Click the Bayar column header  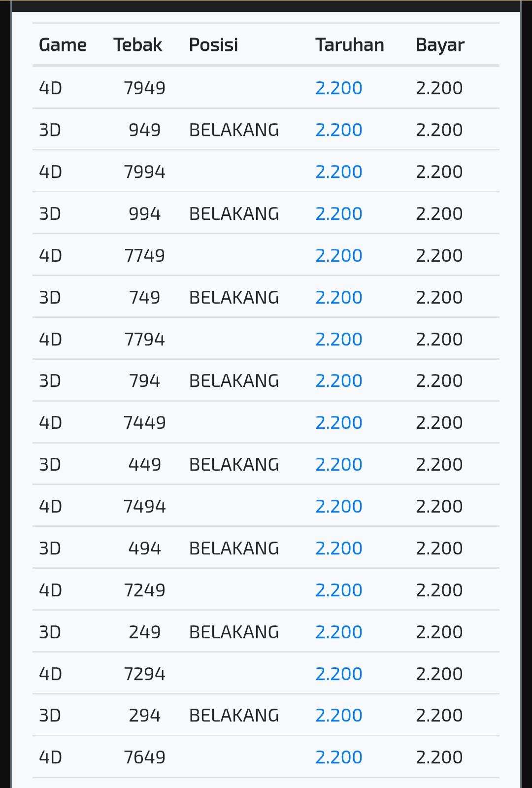[440, 45]
